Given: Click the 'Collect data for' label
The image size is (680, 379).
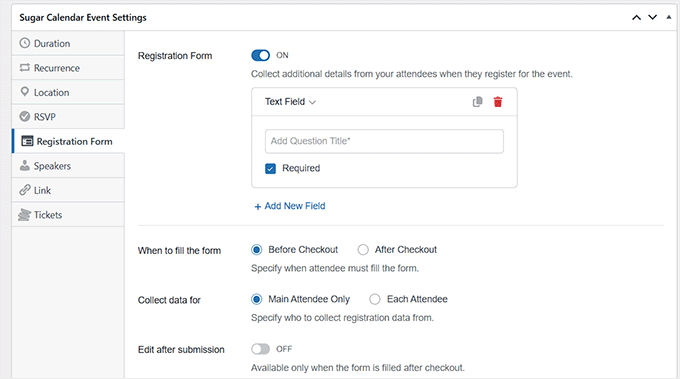Looking at the screenshot, I should coord(169,300).
